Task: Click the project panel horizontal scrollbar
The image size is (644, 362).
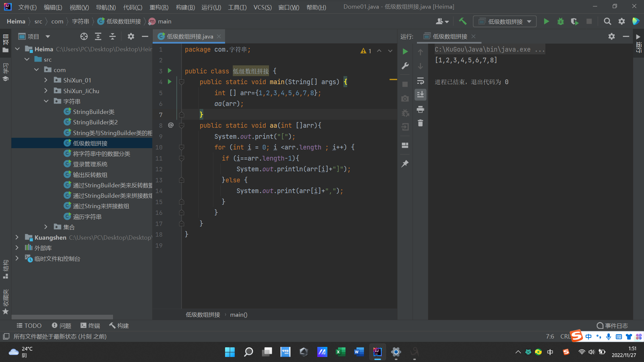Action: pos(62,317)
